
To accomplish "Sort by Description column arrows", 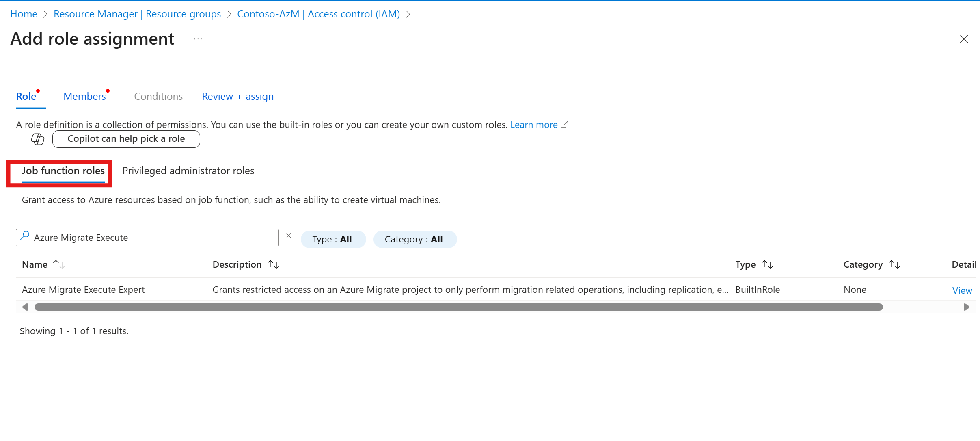I will click(273, 264).
